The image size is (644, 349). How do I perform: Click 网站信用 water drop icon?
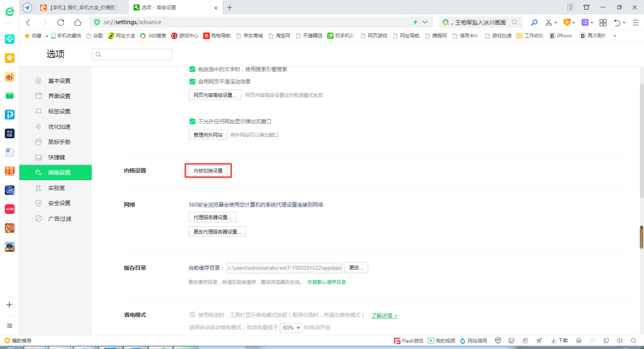tap(463, 340)
